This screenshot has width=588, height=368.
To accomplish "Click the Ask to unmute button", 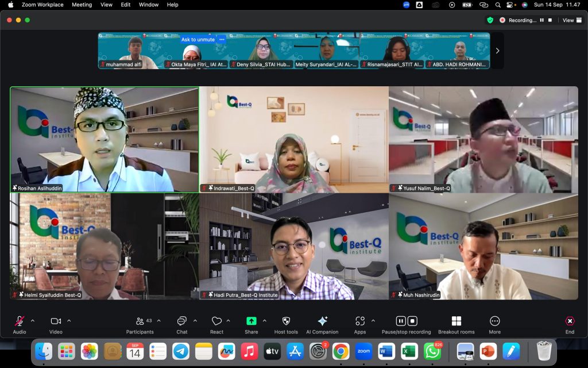I will tap(198, 40).
